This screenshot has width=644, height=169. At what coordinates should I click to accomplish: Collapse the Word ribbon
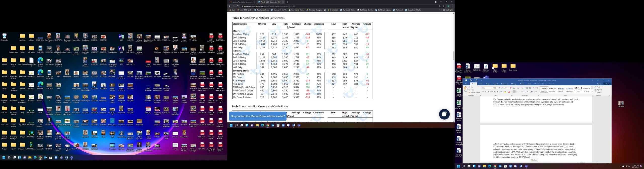610,95
